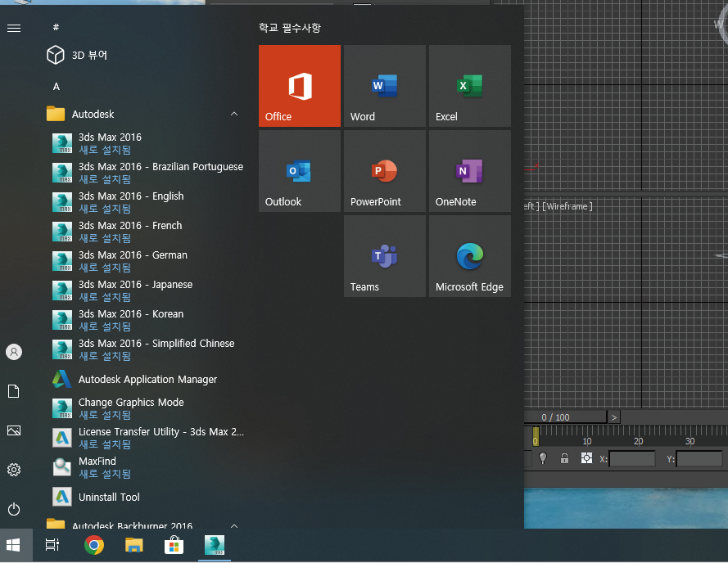Open the OneNote tile
728x563 pixels.
click(470, 171)
